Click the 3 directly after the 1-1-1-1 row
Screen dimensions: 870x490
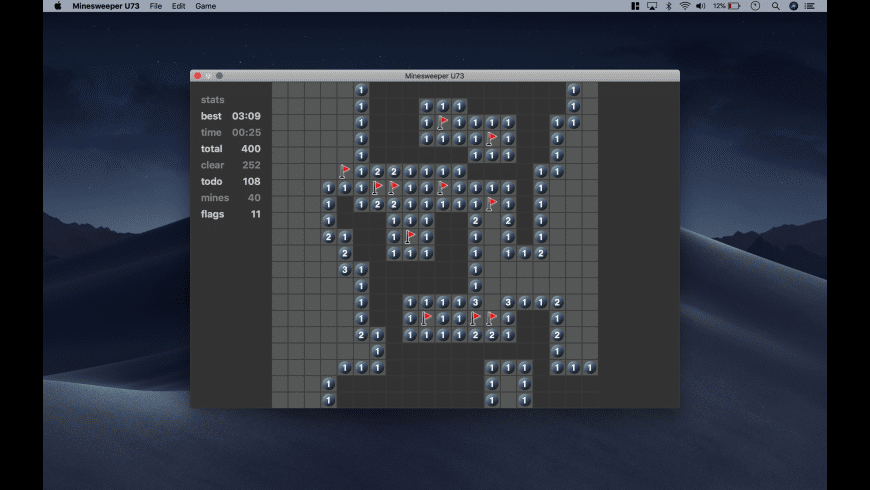[476, 302]
